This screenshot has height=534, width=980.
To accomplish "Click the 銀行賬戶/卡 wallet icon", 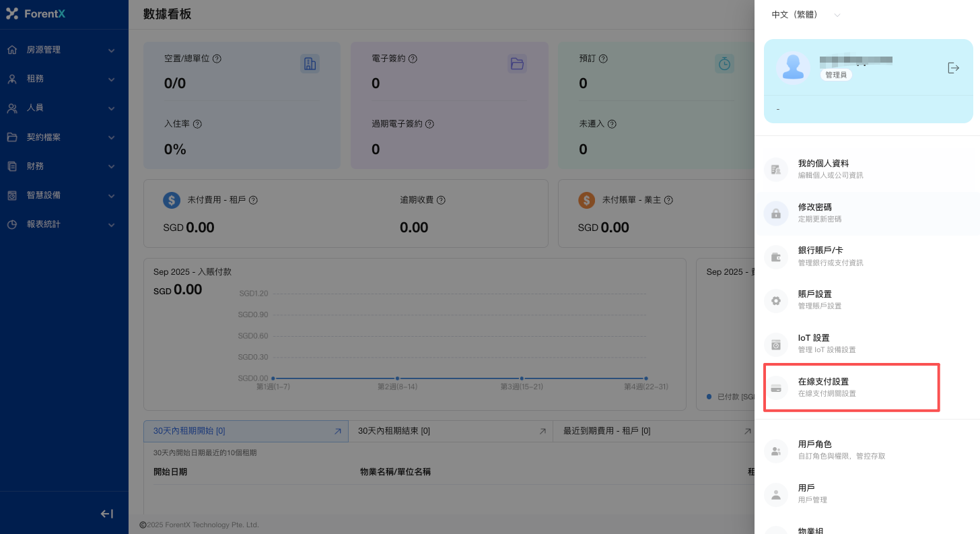I will point(776,257).
